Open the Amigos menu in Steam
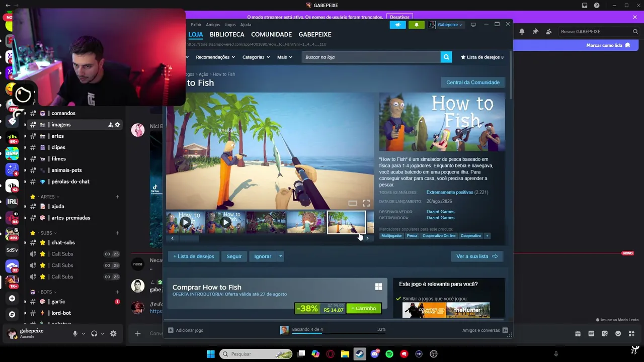644x362 pixels. (x=213, y=25)
